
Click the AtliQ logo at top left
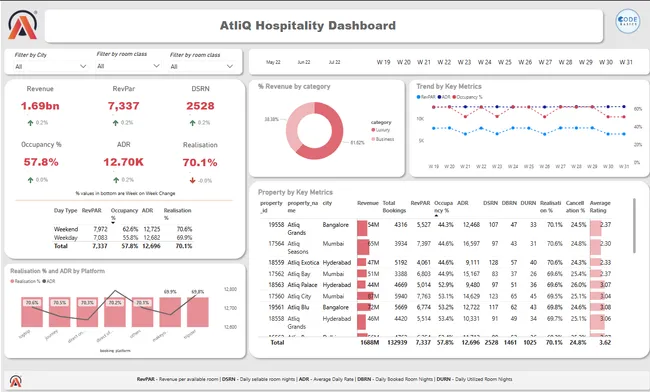click(23, 25)
